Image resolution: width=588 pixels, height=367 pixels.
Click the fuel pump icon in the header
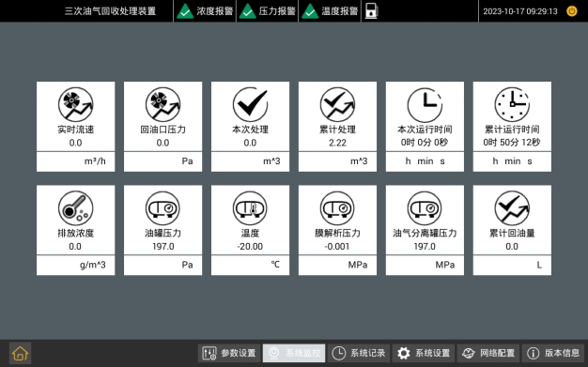371,11
